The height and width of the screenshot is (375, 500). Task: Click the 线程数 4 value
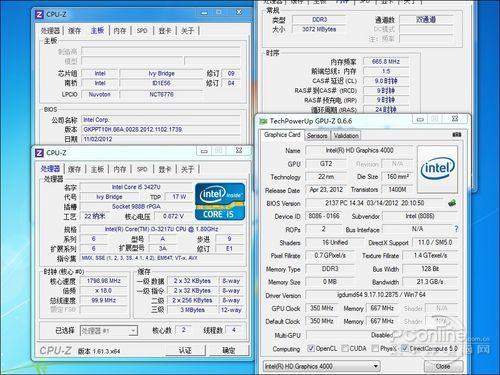[234, 330]
